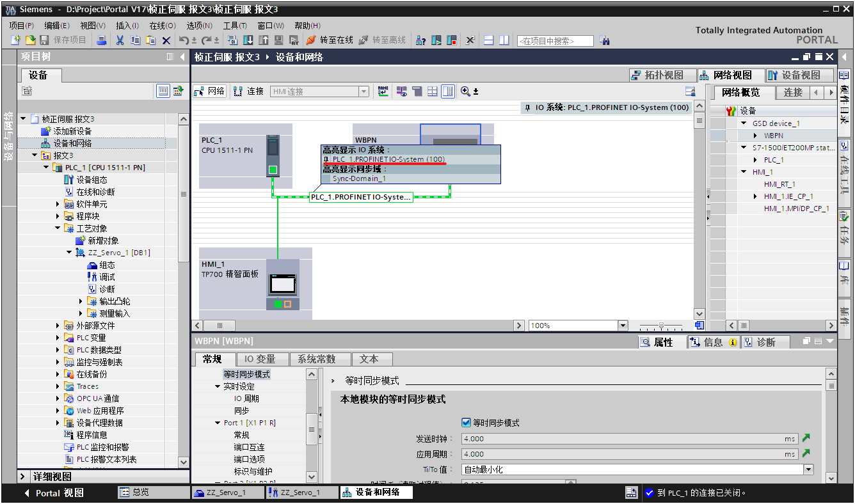The width and height of the screenshot is (855, 504).
Task: Click the Show address labels NAME icon
Action: pos(383,91)
